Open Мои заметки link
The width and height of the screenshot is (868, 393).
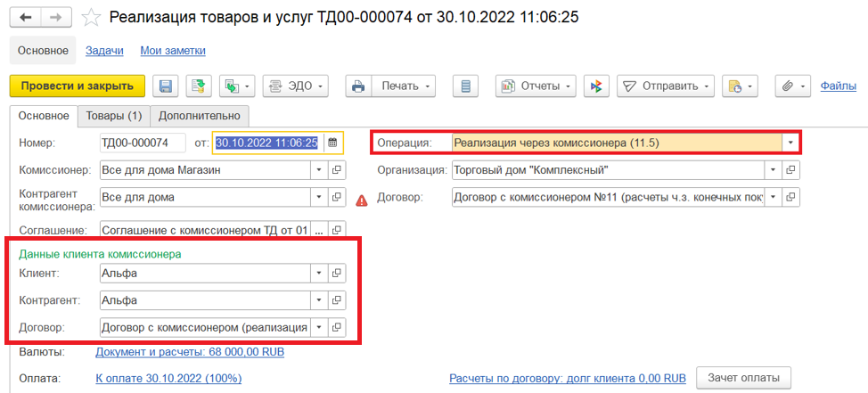[173, 51]
